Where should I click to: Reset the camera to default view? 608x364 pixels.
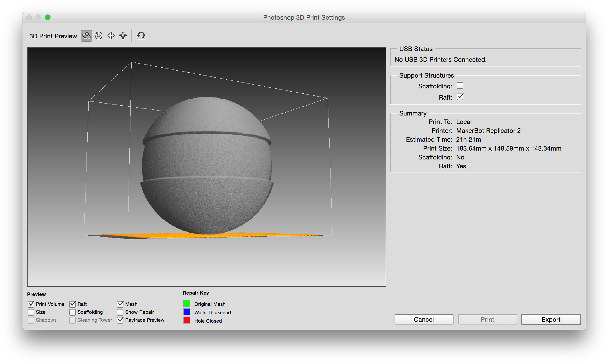pos(140,36)
